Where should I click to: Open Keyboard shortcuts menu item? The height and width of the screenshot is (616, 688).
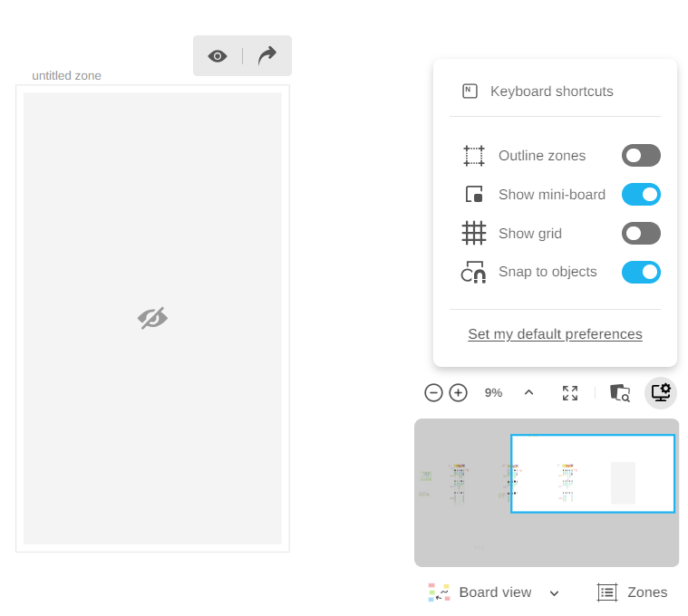point(551,91)
